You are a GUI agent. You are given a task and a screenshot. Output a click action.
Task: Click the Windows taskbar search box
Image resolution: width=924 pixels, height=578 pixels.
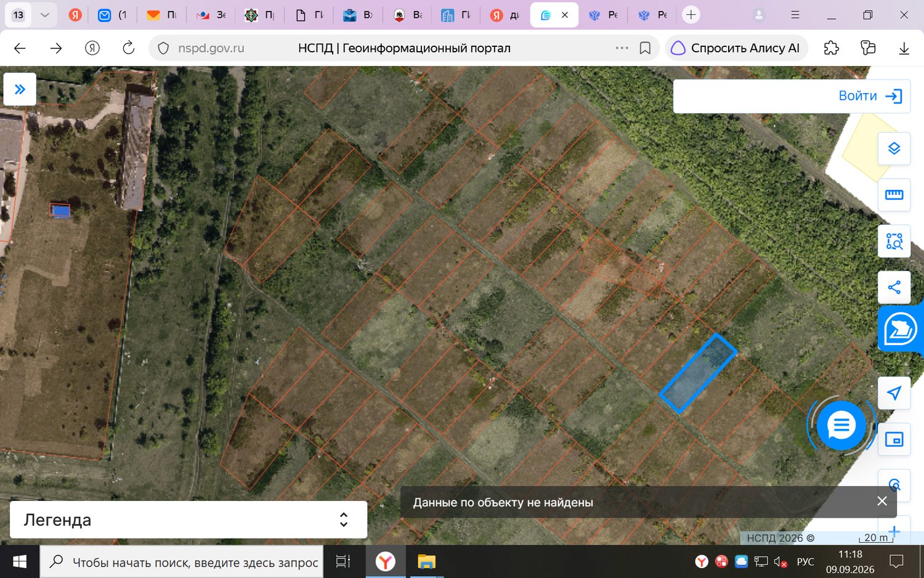tap(182, 562)
